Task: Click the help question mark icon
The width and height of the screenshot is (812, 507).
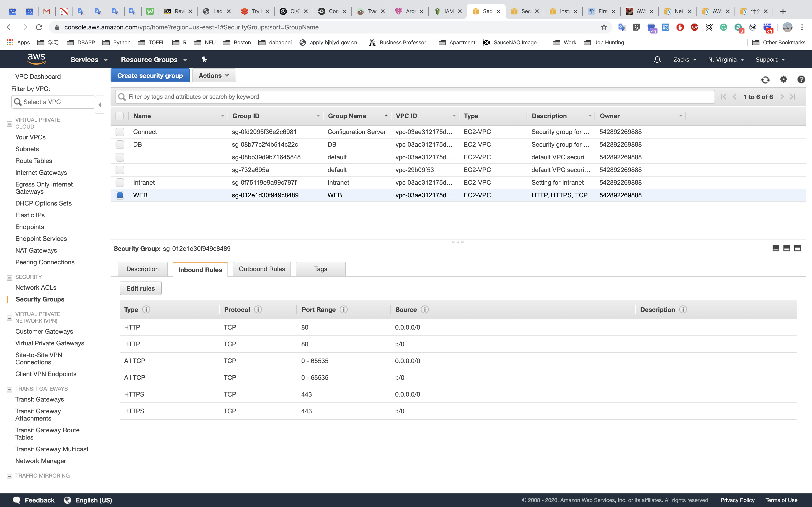Action: click(x=801, y=79)
